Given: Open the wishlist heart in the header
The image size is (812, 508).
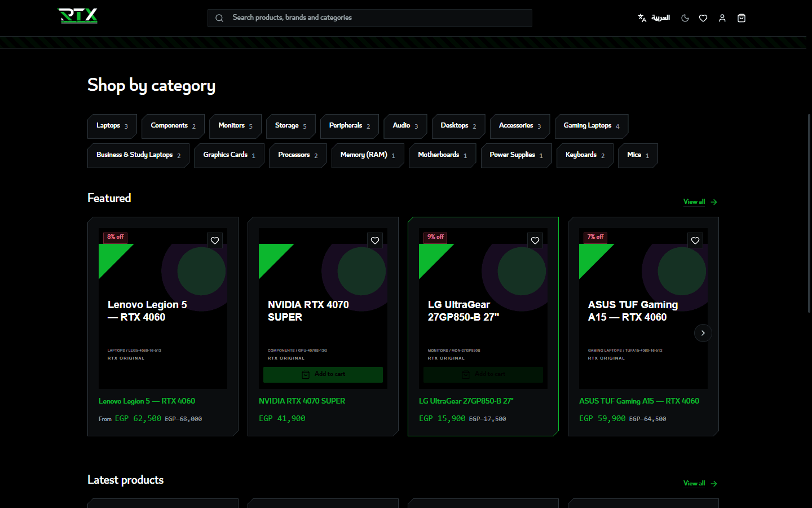Looking at the screenshot, I should [703, 18].
